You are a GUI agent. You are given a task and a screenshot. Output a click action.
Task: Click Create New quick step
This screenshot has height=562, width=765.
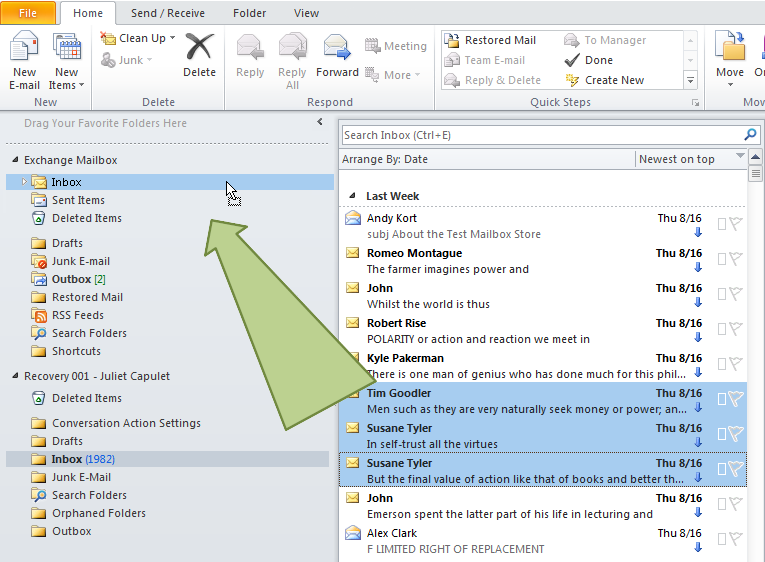tap(604, 80)
